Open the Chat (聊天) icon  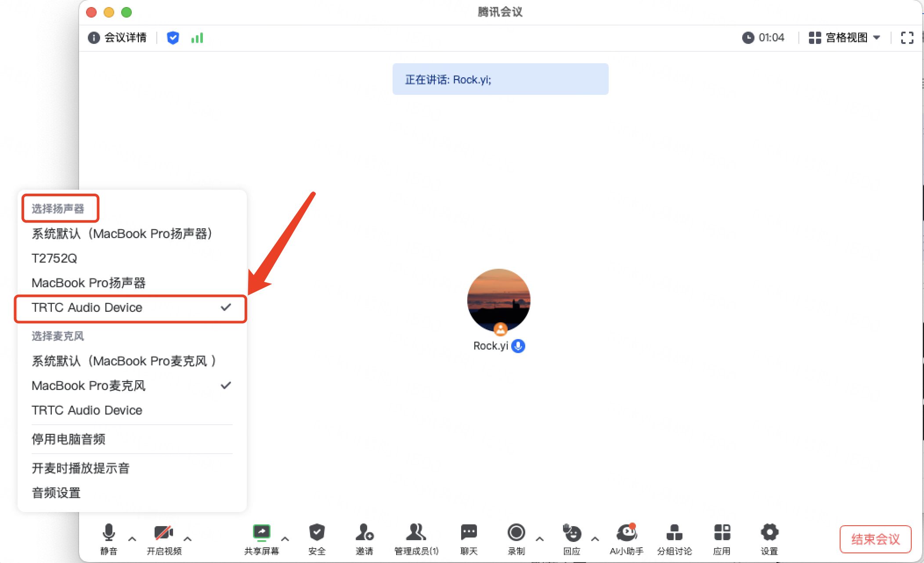(469, 533)
